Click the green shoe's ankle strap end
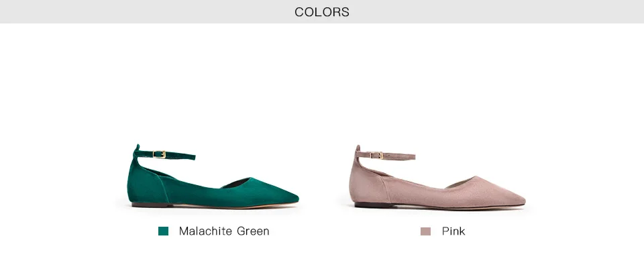The image size is (644, 271). [190, 156]
